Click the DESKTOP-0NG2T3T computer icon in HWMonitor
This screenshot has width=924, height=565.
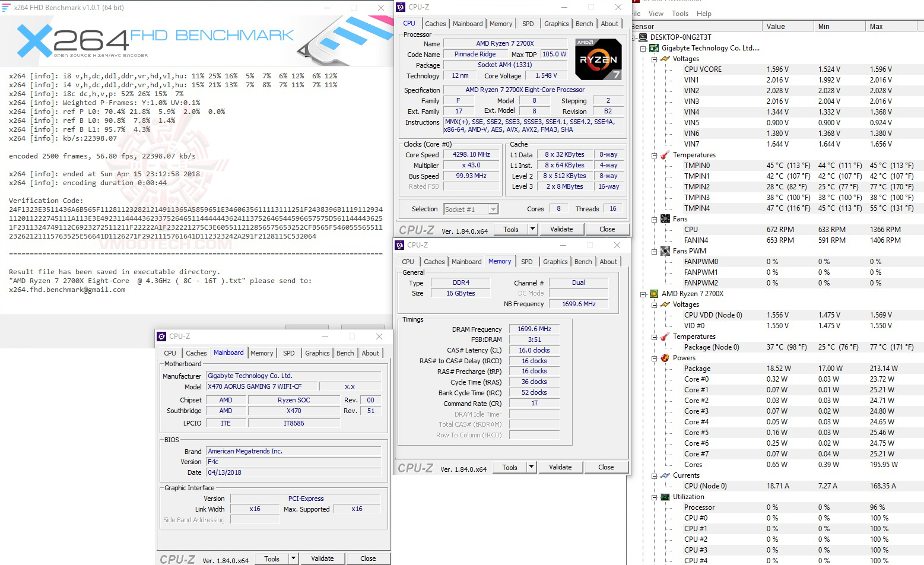tap(643, 37)
